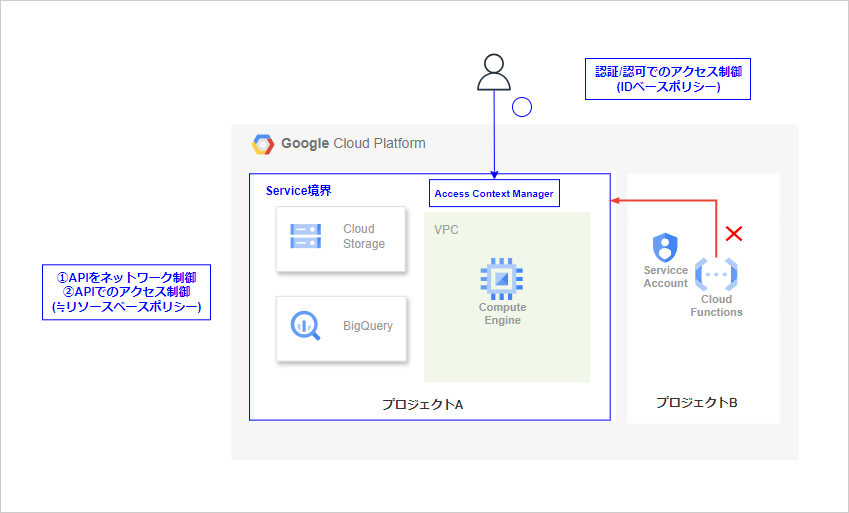Screen dimensions: 849x513
Task: Click the Access Context Manager box
Action: [494, 193]
